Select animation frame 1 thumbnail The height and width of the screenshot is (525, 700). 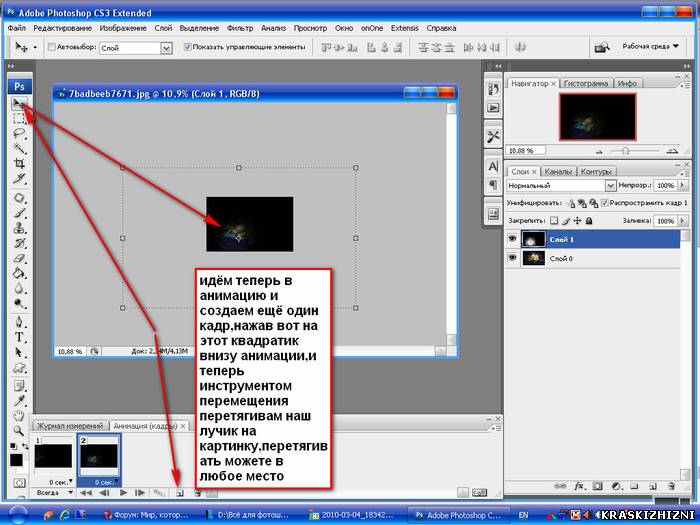click(53, 456)
